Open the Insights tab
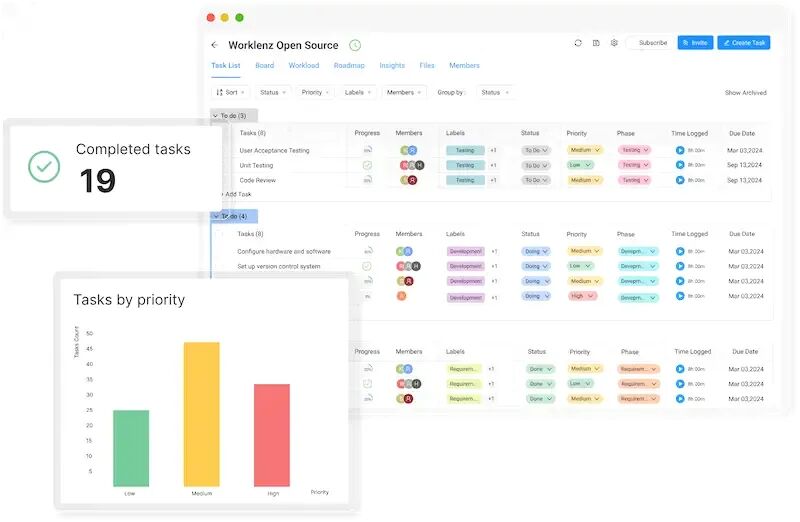Image resolution: width=800 pixels, height=522 pixels. tap(392, 65)
